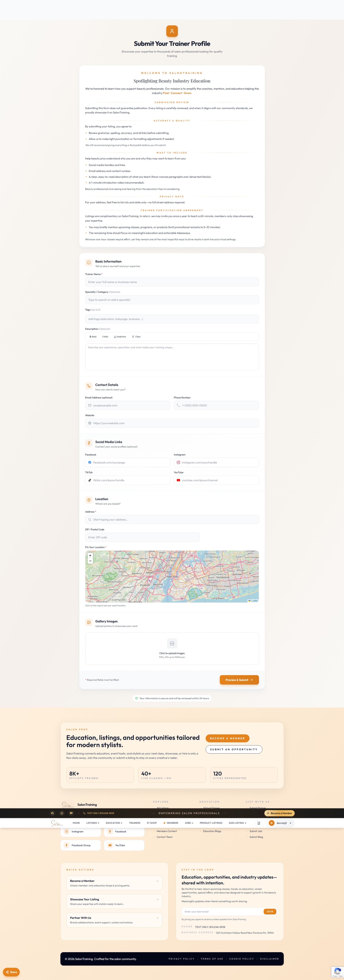Open the devranjit account dropdown

pos(280,823)
